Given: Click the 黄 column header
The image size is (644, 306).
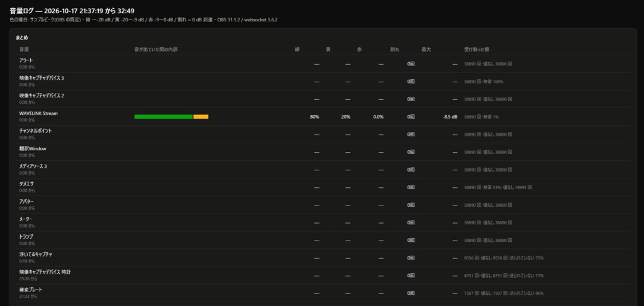Looking at the screenshot, I should coord(328,49).
